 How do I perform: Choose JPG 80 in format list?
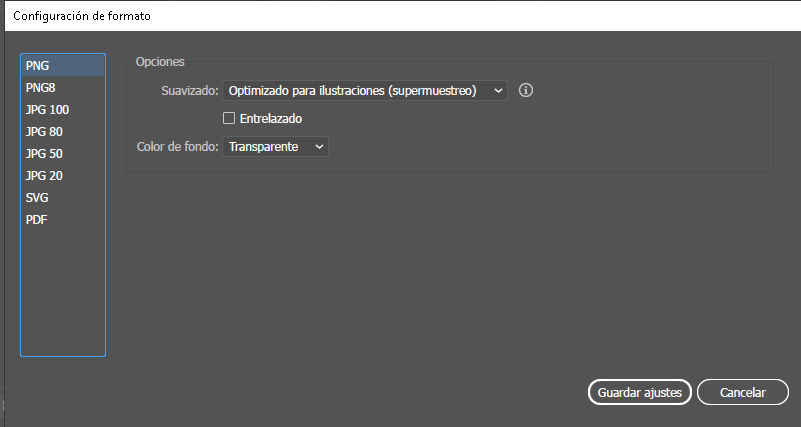point(63,132)
